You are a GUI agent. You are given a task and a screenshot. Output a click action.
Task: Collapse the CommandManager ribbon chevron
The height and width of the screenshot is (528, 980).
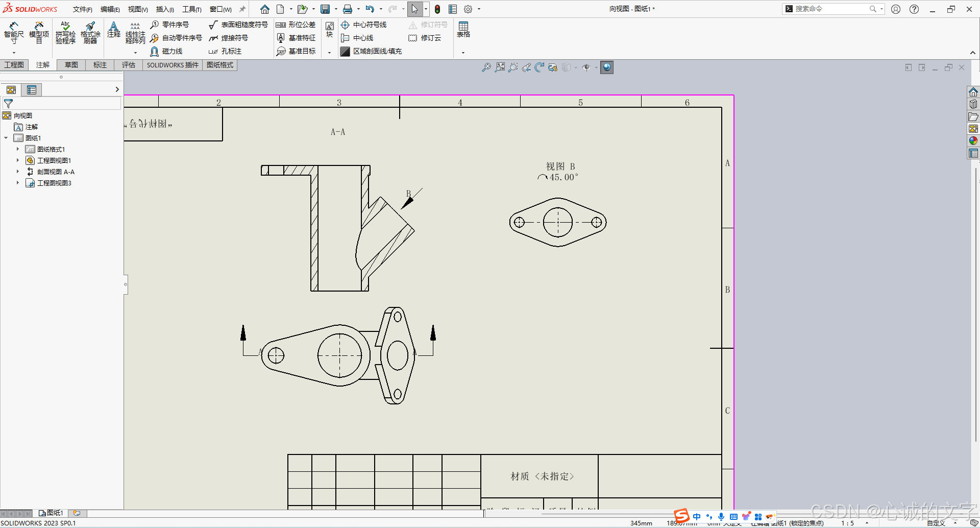pos(973,53)
